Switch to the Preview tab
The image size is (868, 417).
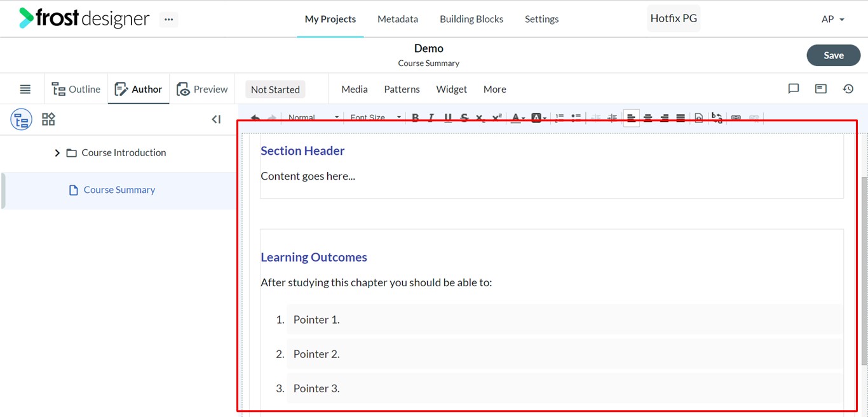(x=202, y=89)
